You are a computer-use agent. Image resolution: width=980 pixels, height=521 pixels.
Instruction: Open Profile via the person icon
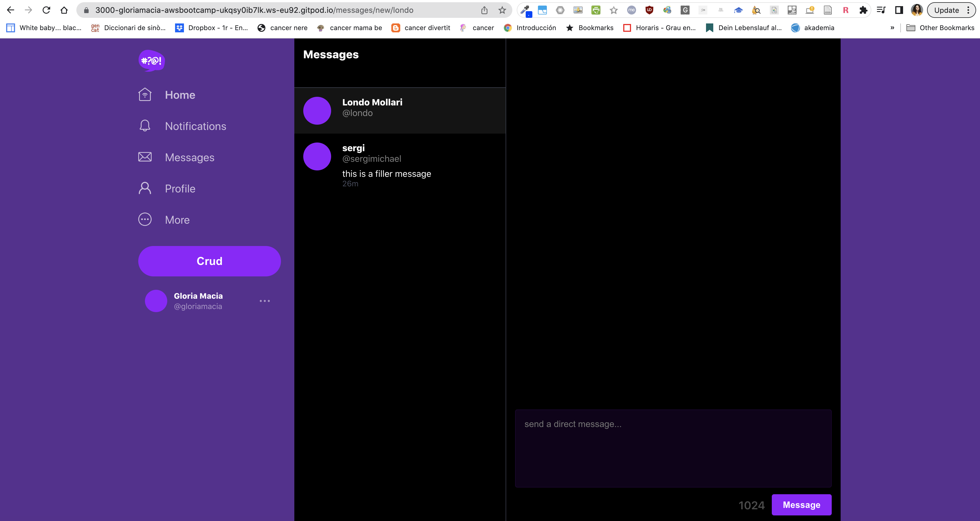[x=145, y=188]
